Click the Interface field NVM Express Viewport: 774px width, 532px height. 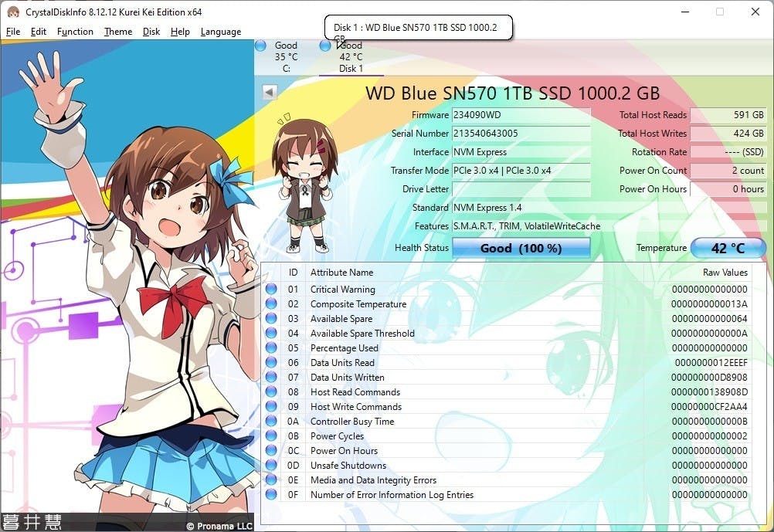pos(521,152)
